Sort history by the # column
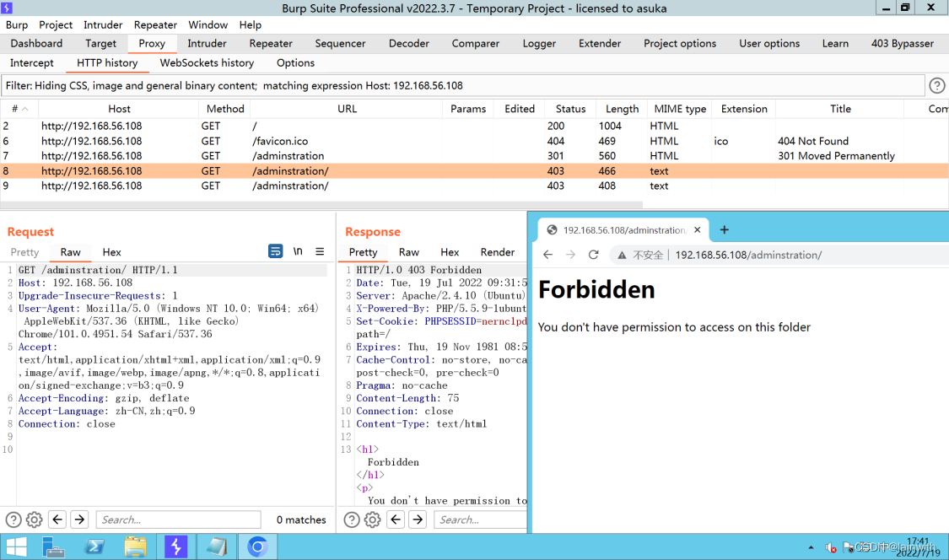The width and height of the screenshot is (949, 560). pos(19,109)
